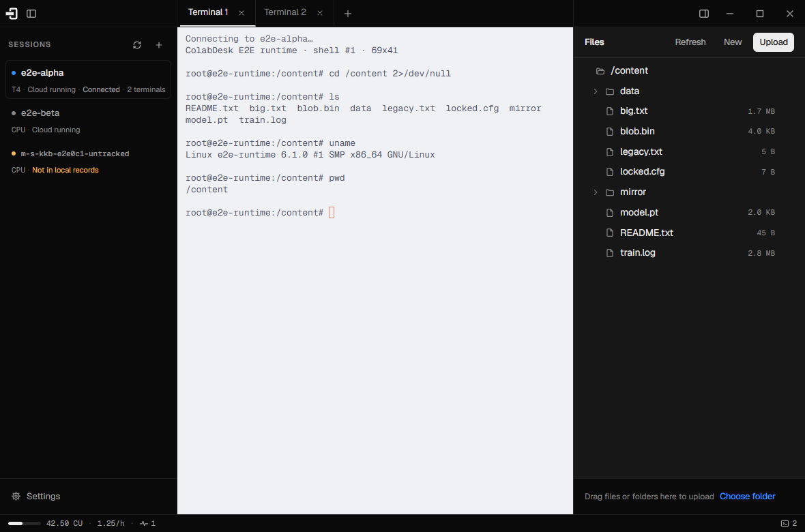The width and height of the screenshot is (805, 532).
Task: Open the m-s-kkb-e2e0c1-untracked session
Action: coord(88,161)
